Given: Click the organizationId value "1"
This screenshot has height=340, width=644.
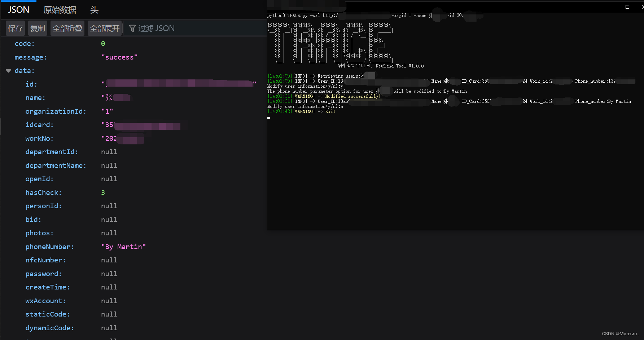Looking at the screenshot, I should point(107,112).
